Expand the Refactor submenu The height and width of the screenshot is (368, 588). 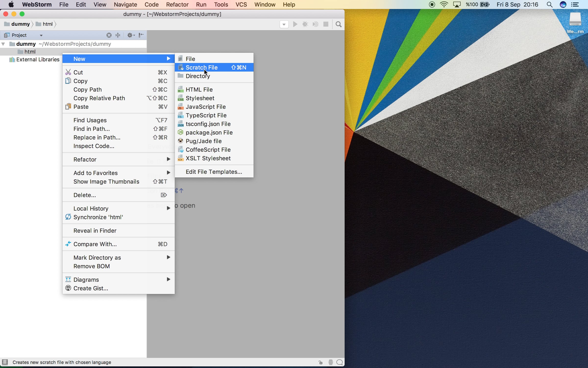pyautogui.click(x=119, y=159)
